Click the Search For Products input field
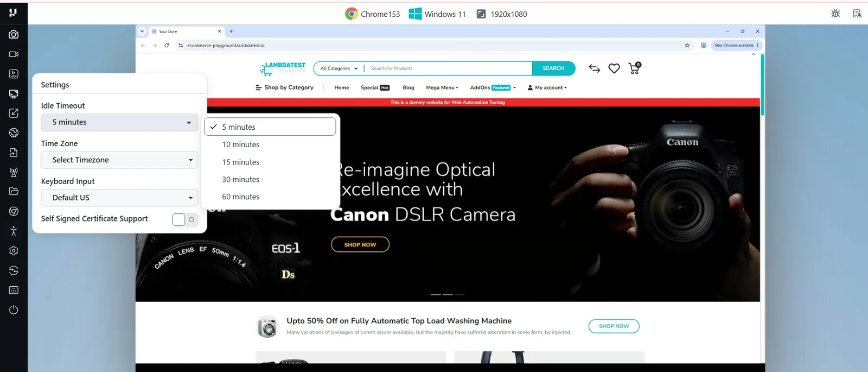868x372 pixels. coord(448,68)
